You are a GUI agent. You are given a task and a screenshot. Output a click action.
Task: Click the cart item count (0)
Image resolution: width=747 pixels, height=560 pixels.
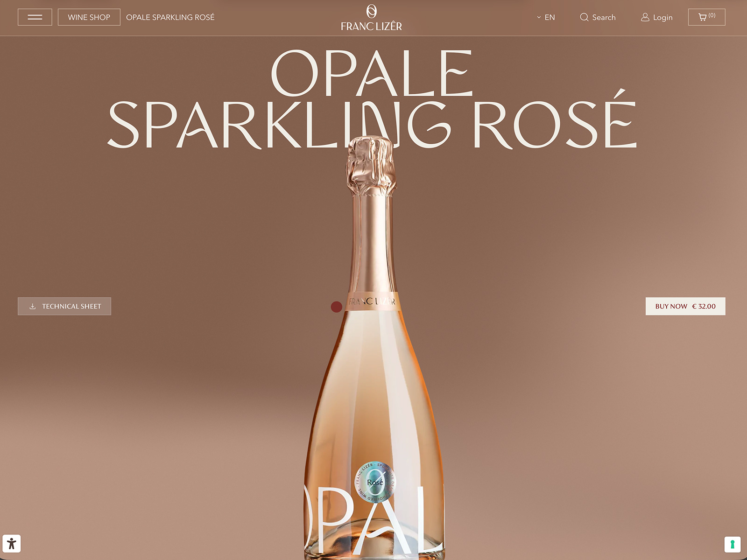[x=712, y=15]
